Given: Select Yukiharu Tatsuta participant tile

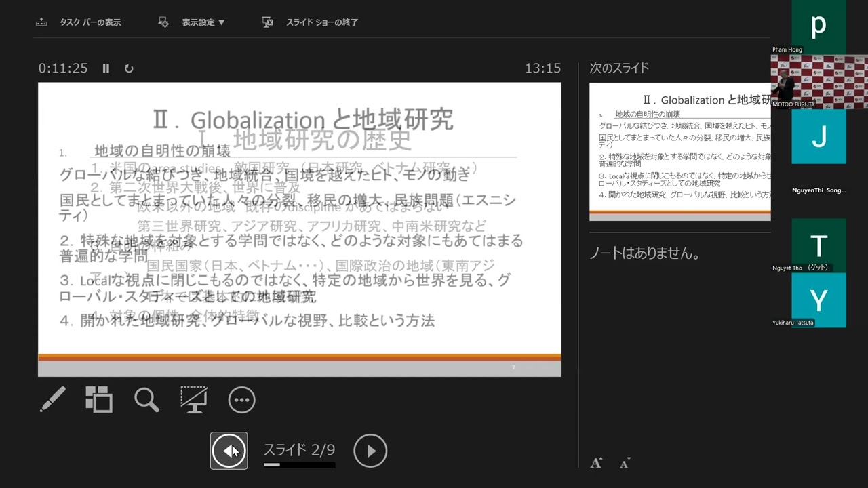Looking at the screenshot, I should 818,300.
